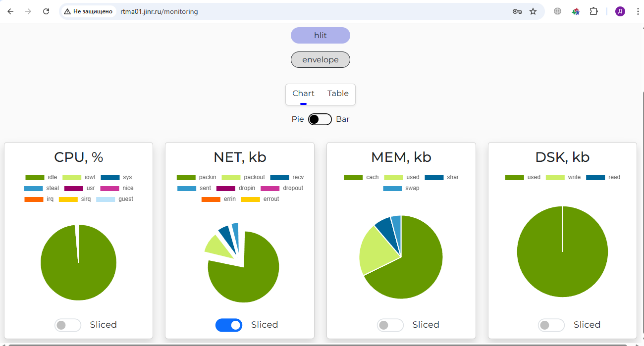Switch to the Table tab
The image size is (644, 346).
pos(338,94)
